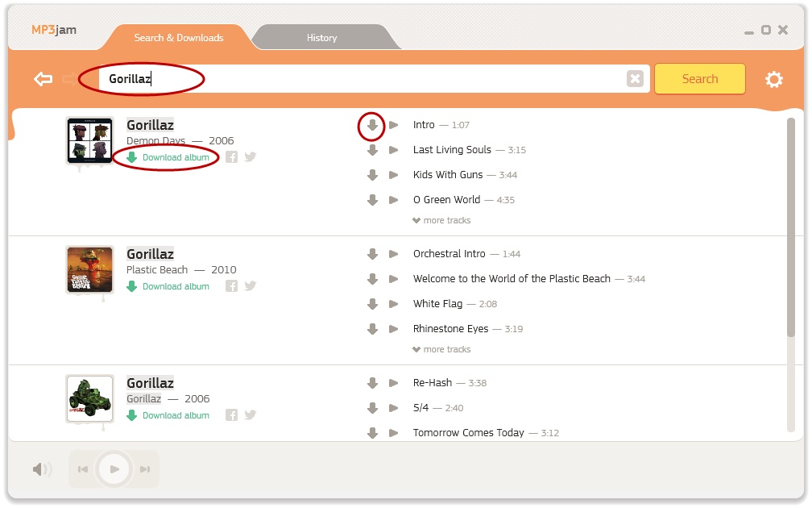The width and height of the screenshot is (812, 508).
Task: Select the track title Rhinestone Eyes
Action: pos(450,329)
